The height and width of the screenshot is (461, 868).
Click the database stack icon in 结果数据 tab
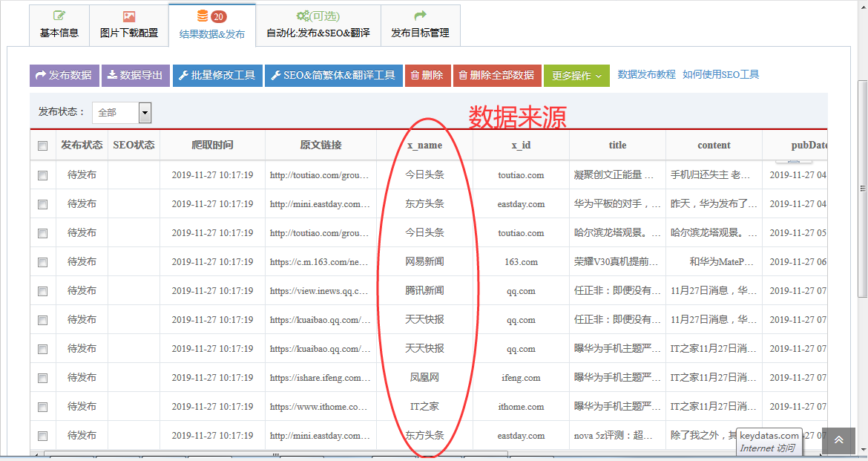pos(203,16)
